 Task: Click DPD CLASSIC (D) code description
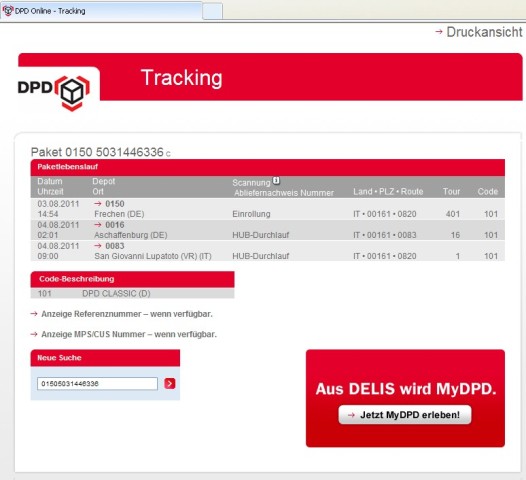(x=116, y=294)
